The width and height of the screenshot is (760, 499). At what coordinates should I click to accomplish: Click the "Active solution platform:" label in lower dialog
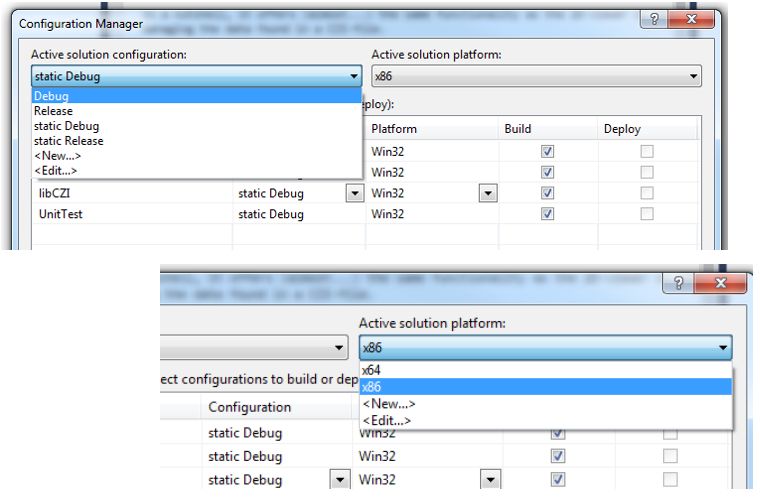click(432, 323)
